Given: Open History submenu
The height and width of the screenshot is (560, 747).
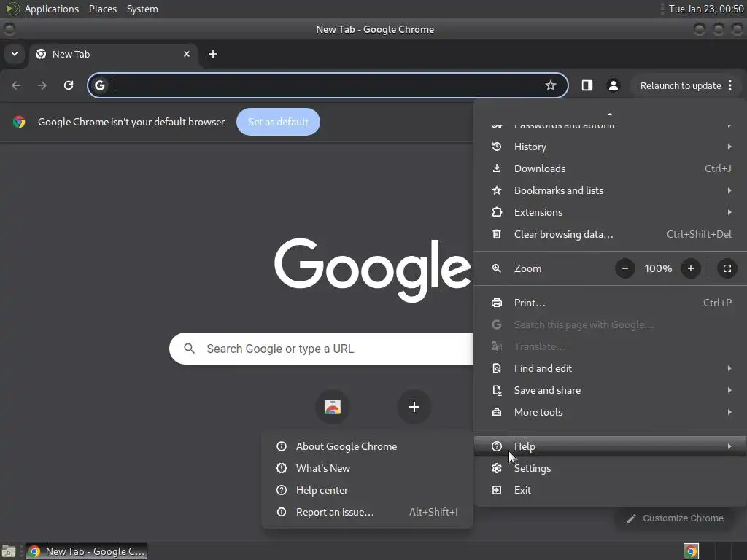Looking at the screenshot, I should coord(610,147).
